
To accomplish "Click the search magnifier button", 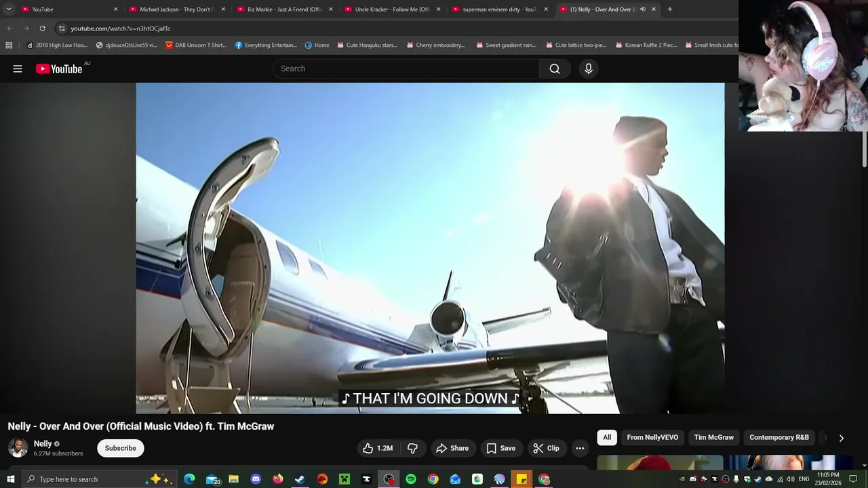I will click(555, 68).
